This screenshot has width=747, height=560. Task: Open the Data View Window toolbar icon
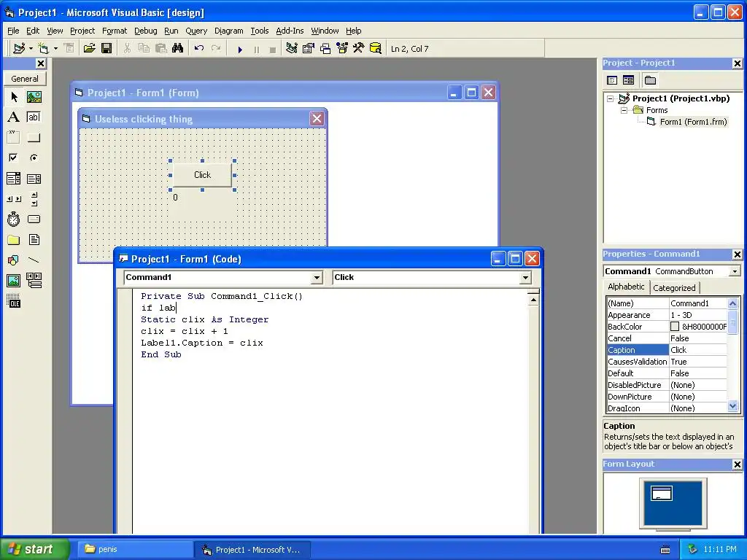click(x=376, y=48)
